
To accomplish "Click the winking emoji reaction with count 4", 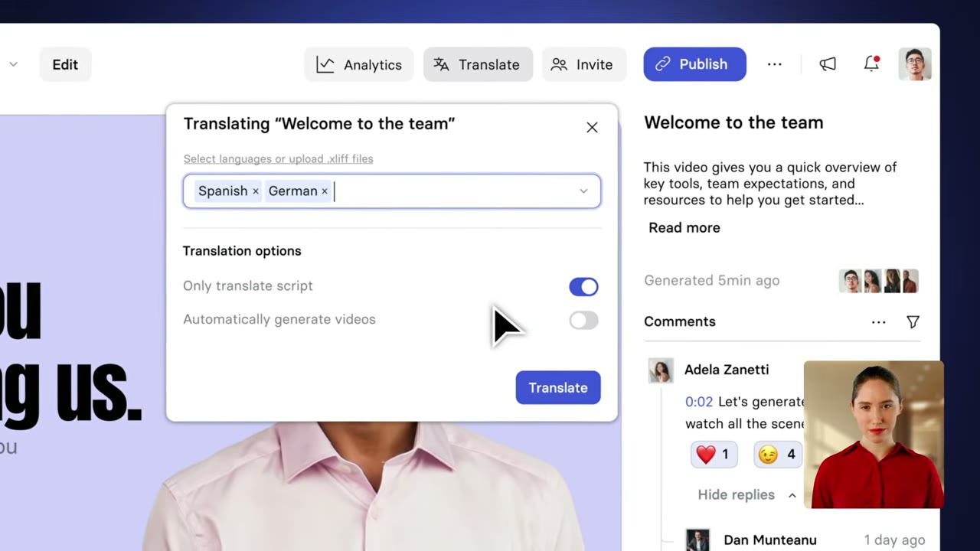I will (x=778, y=455).
